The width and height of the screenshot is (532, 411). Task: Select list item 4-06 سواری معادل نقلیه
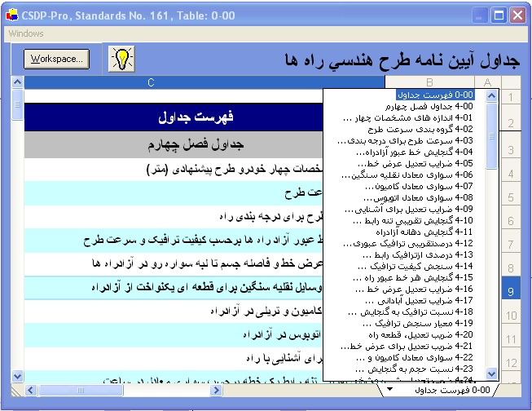point(407,175)
